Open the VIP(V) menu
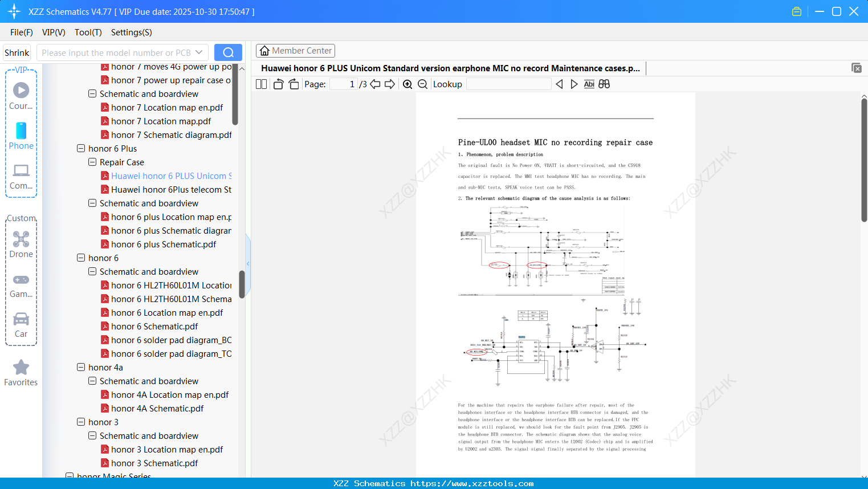 (54, 32)
